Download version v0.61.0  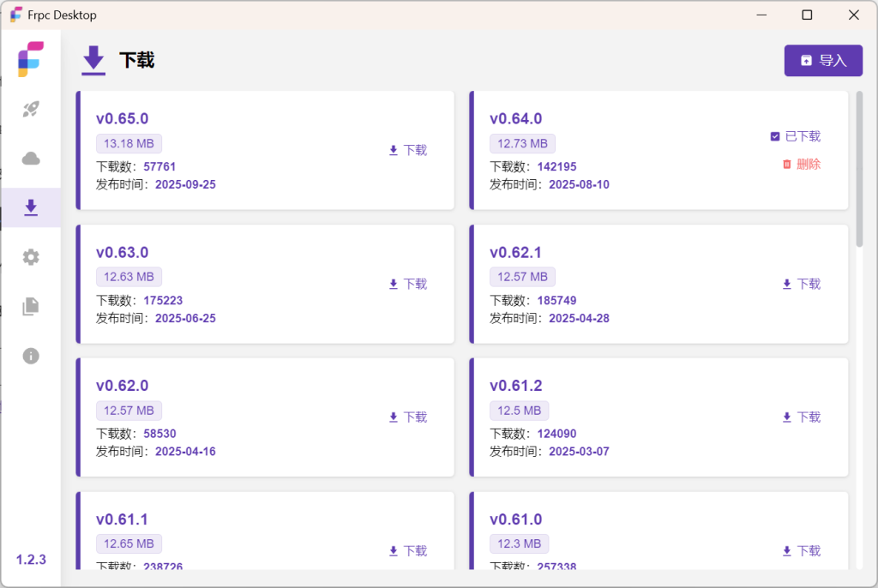click(x=801, y=551)
